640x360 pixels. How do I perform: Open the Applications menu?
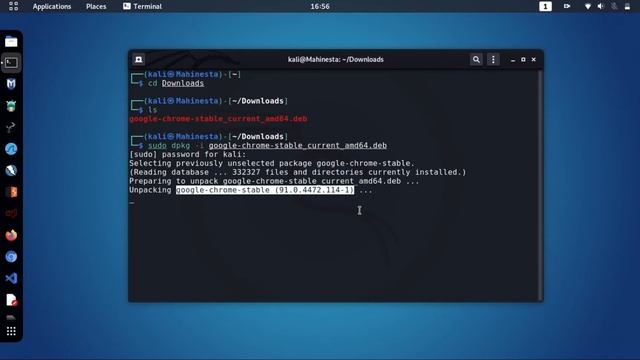(52, 7)
